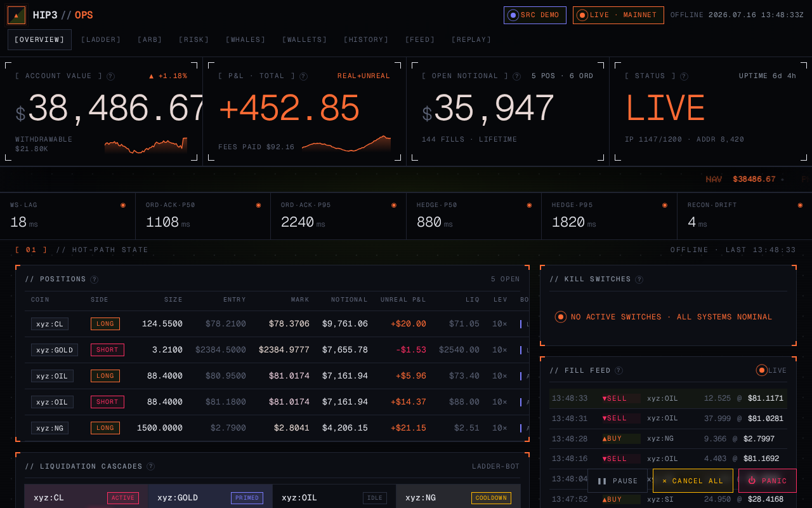The height and width of the screenshot is (508, 812).
Task: Open the RISK tab
Action: tap(194, 39)
